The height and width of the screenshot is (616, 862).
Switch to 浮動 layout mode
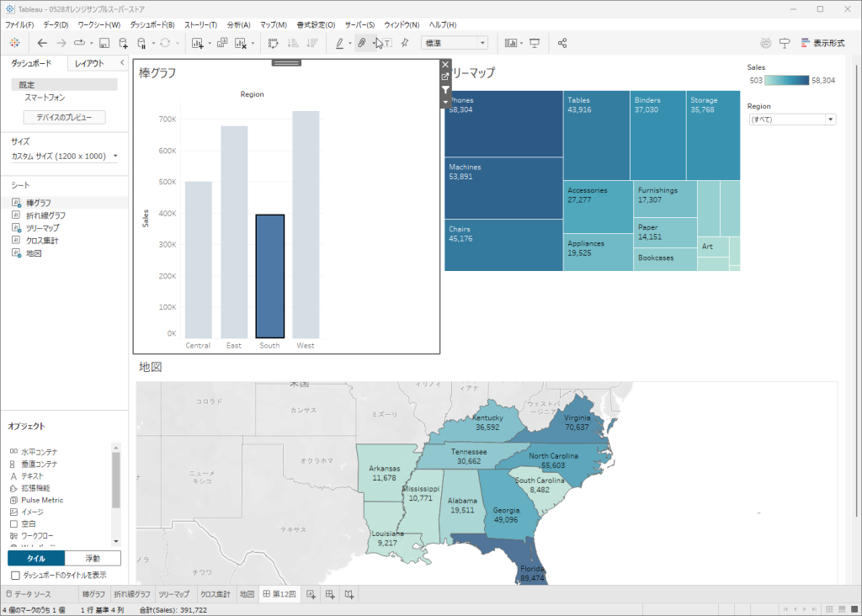pos(93,558)
